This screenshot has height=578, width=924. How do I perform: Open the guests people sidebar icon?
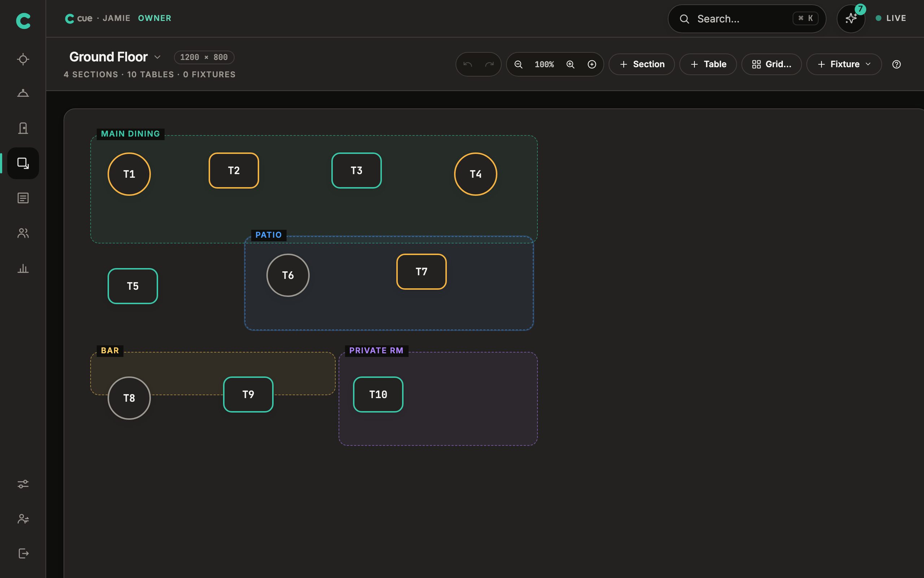click(23, 233)
